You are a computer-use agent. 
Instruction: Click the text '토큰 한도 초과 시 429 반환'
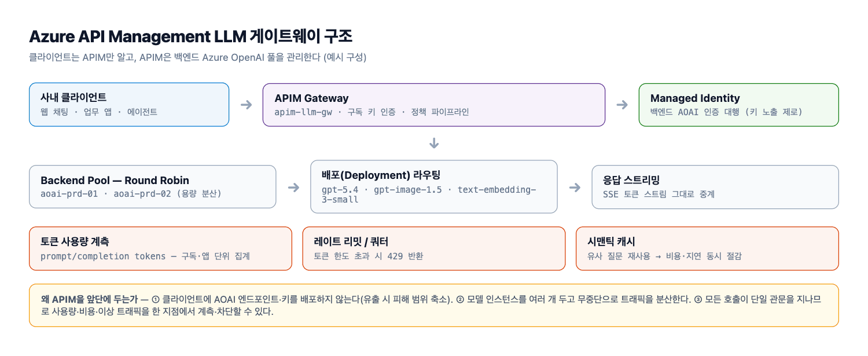[x=368, y=256]
